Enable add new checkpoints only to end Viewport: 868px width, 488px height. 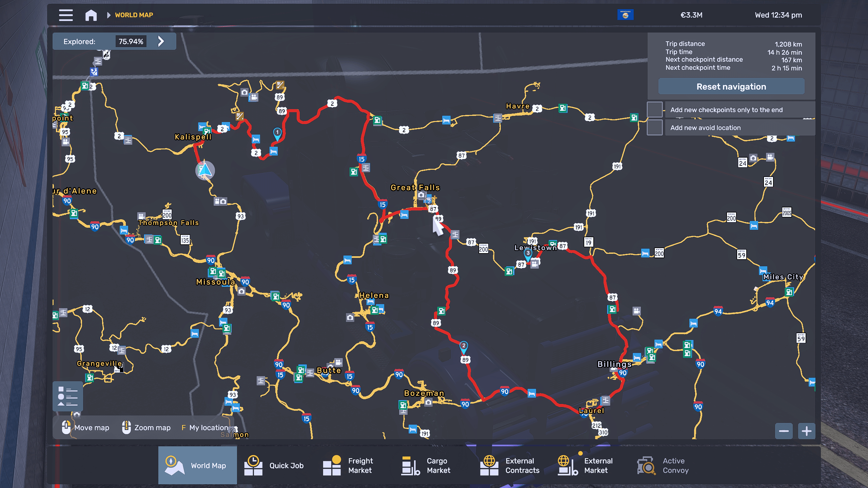654,110
